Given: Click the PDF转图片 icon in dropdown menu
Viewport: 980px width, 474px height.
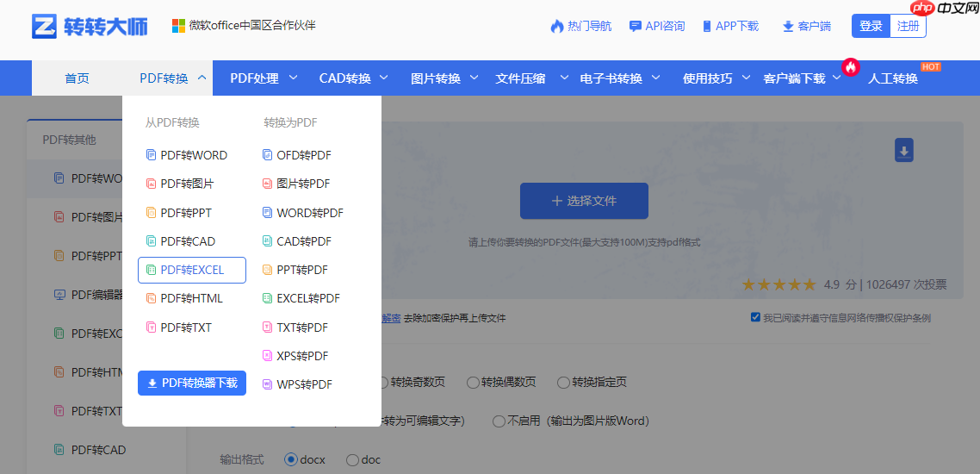Looking at the screenshot, I should click(x=151, y=184).
